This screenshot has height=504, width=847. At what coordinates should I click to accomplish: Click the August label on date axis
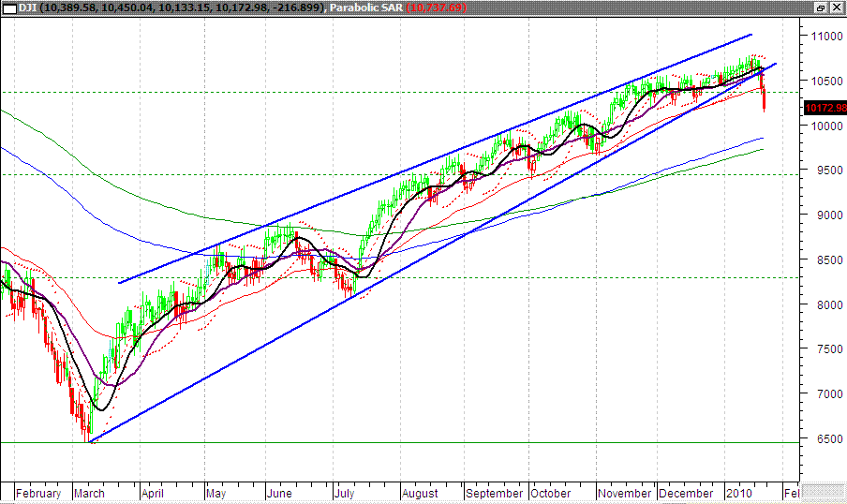(420, 493)
